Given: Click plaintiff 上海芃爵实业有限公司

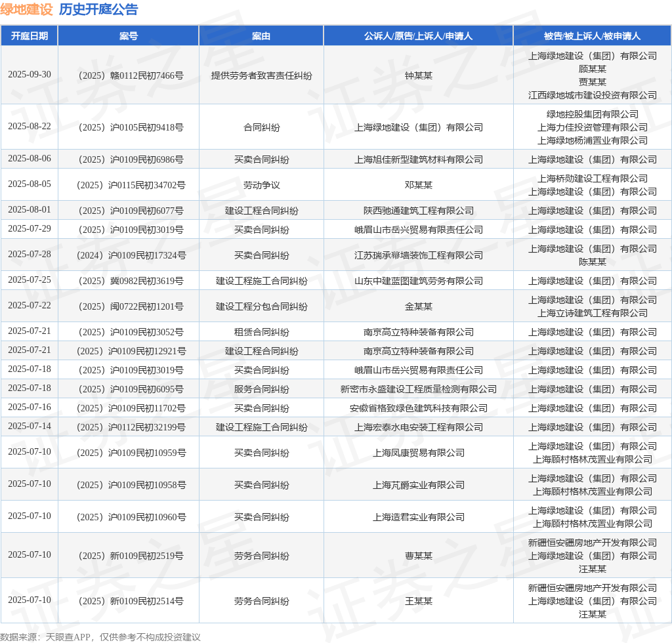Looking at the screenshot, I should click(x=418, y=485).
